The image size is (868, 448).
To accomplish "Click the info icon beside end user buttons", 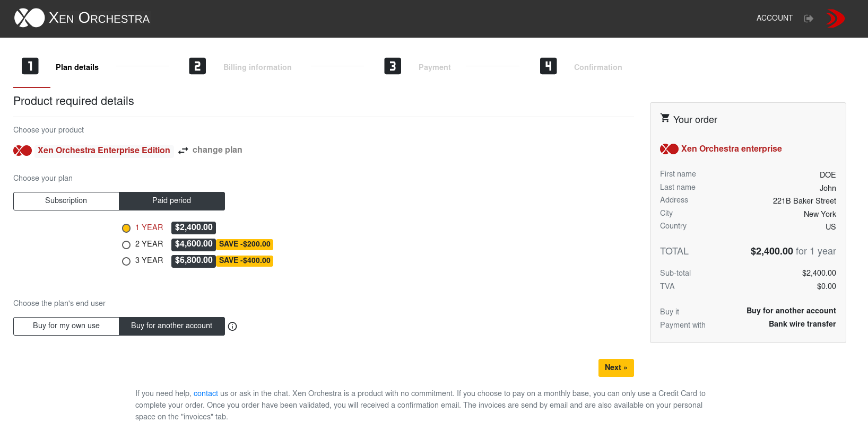I will pyautogui.click(x=232, y=327).
